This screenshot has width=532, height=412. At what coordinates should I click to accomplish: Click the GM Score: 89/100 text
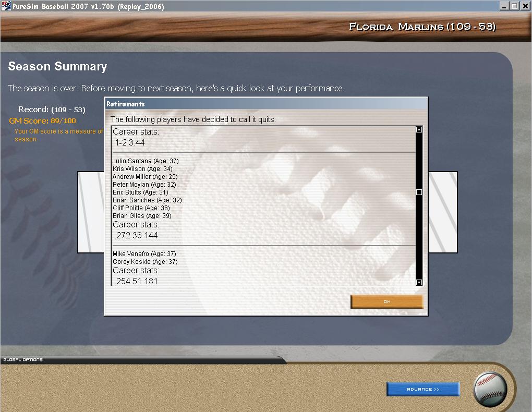42,120
